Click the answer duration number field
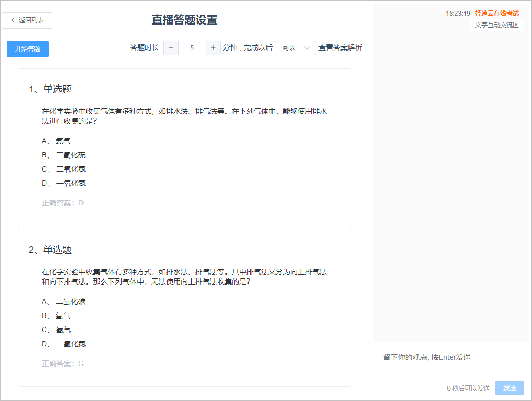532x401 pixels. [192, 48]
